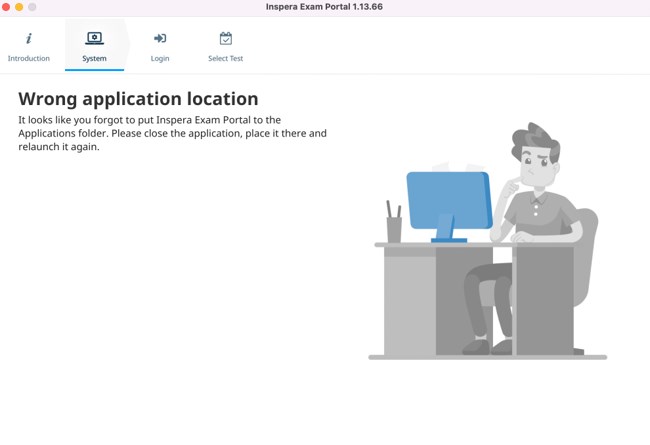The image size is (650, 445).
Task: Close the Inspera Exam Portal window
Action: tap(6, 7)
